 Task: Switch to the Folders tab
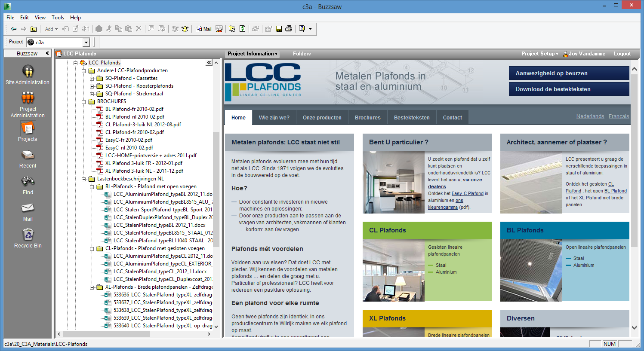pos(302,54)
